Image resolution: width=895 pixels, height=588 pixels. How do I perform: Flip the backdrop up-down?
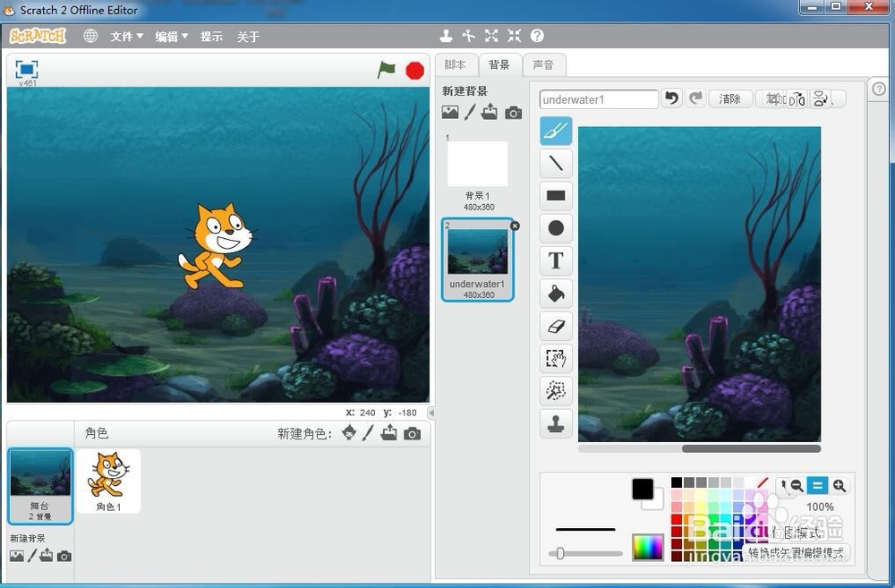tap(820, 98)
